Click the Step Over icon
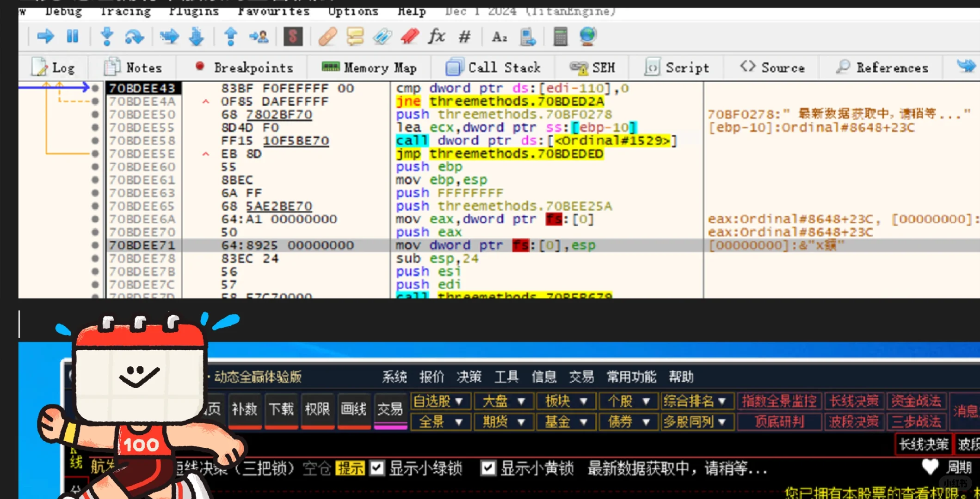980x499 pixels. (134, 36)
